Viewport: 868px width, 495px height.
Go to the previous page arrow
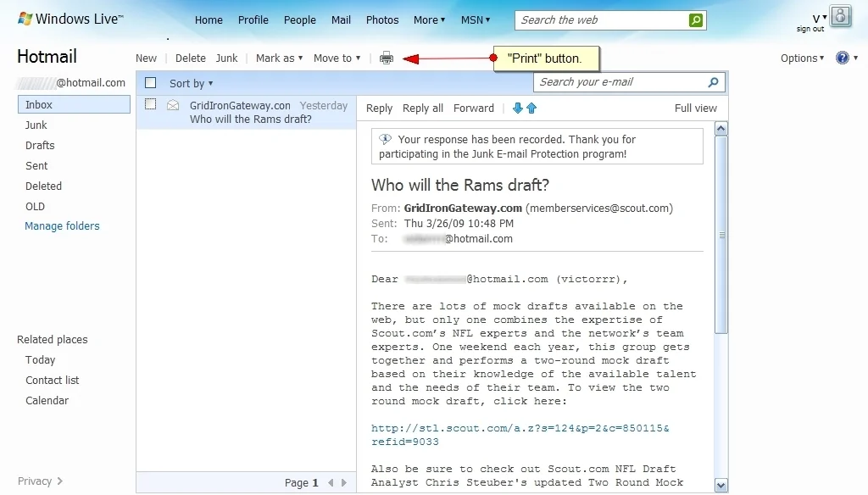(x=331, y=482)
